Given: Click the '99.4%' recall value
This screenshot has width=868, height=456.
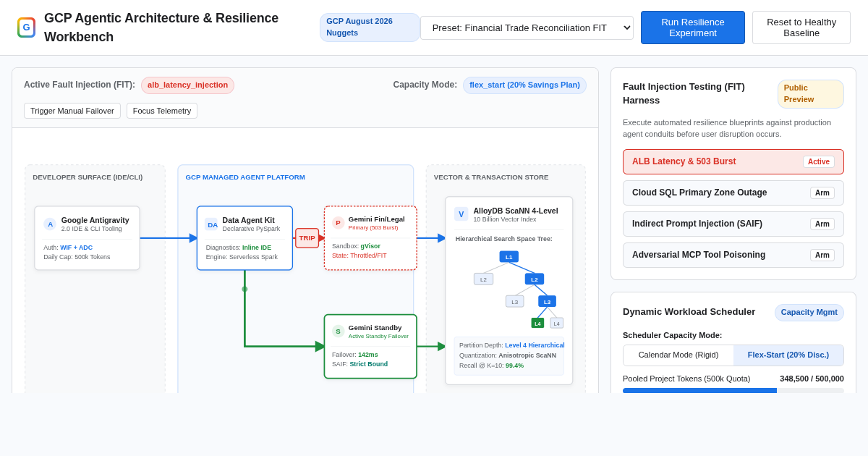Looking at the screenshot, I should (x=514, y=366).
